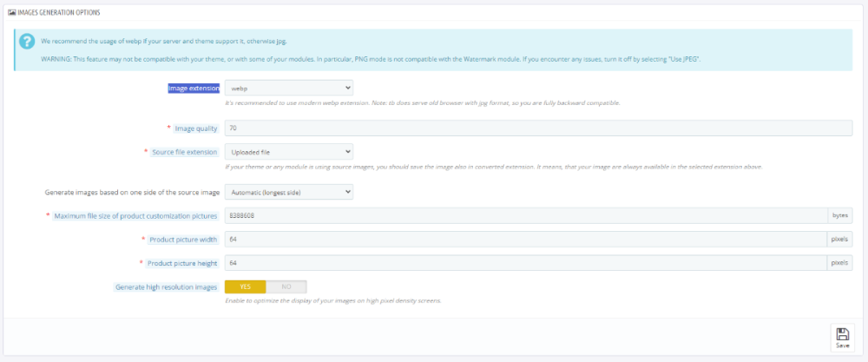
Task: Select the Product picture height field
Action: point(525,263)
